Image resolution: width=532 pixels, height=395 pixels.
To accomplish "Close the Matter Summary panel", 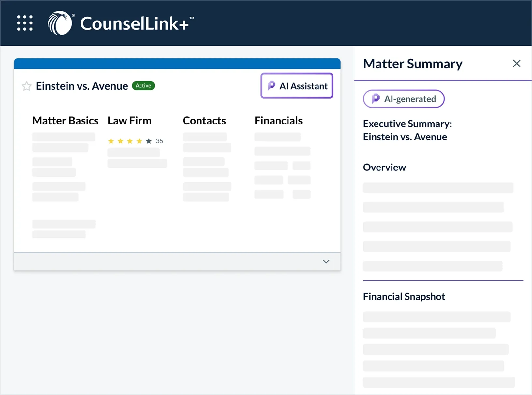I will pyautogui.click(x=517, y=63).
